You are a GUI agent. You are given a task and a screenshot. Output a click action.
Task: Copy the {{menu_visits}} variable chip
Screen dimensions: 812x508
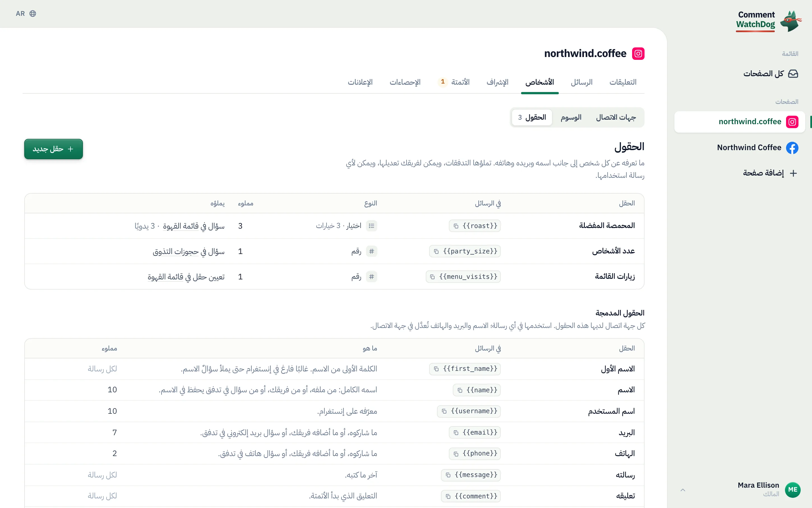(463, 277)
